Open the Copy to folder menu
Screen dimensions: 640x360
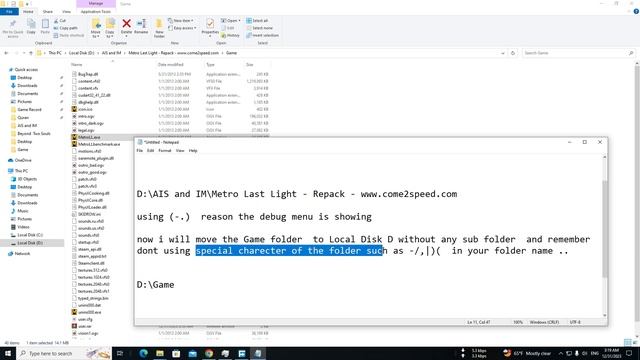110,28
